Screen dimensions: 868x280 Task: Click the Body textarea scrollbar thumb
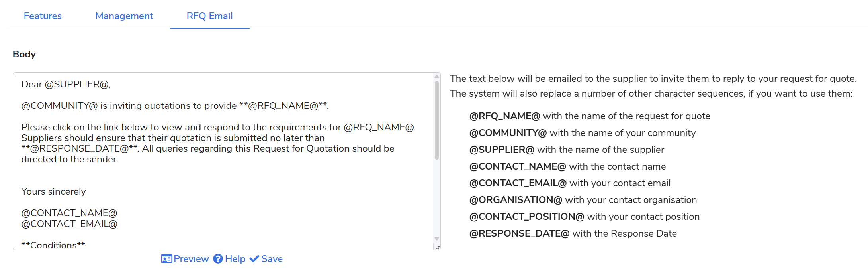point(437,120)
